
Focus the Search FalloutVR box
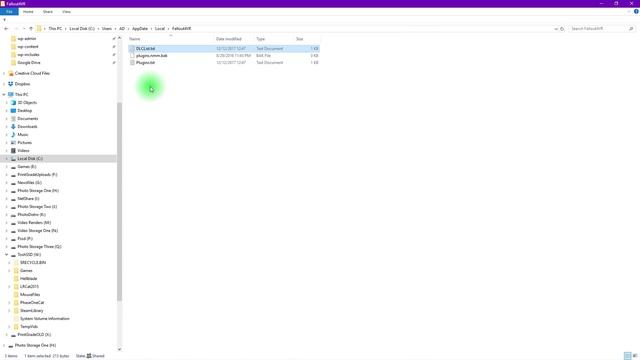click(x=597, y=29)
